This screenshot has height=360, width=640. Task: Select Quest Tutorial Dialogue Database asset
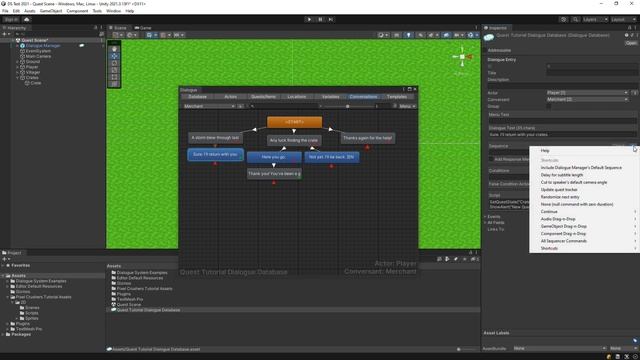[x=148, y=310]
